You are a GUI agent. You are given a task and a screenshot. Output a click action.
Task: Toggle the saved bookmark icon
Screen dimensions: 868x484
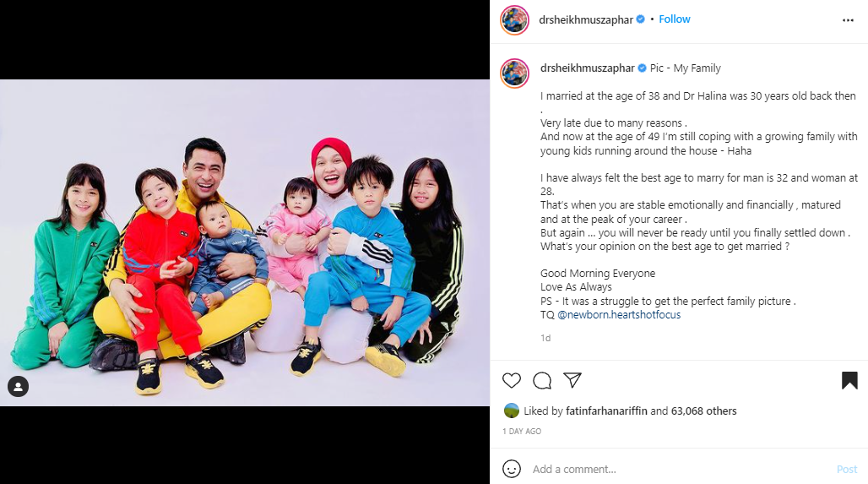(849, 380)
